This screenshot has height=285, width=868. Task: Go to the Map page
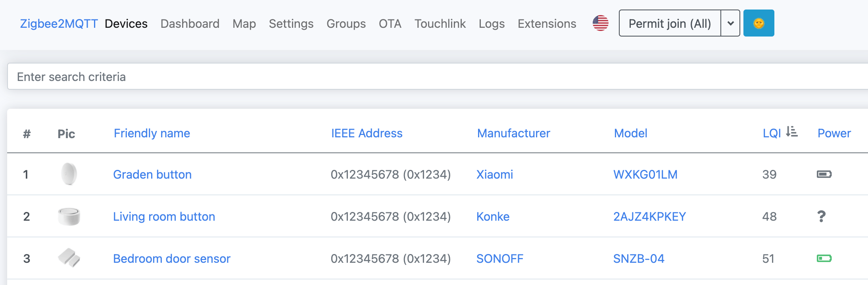pos(244,24)
